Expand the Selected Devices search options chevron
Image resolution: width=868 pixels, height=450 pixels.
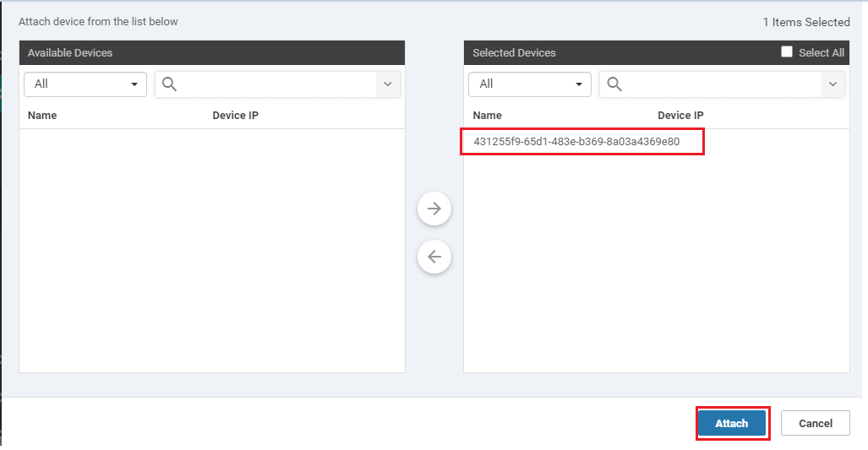point(833,84)
